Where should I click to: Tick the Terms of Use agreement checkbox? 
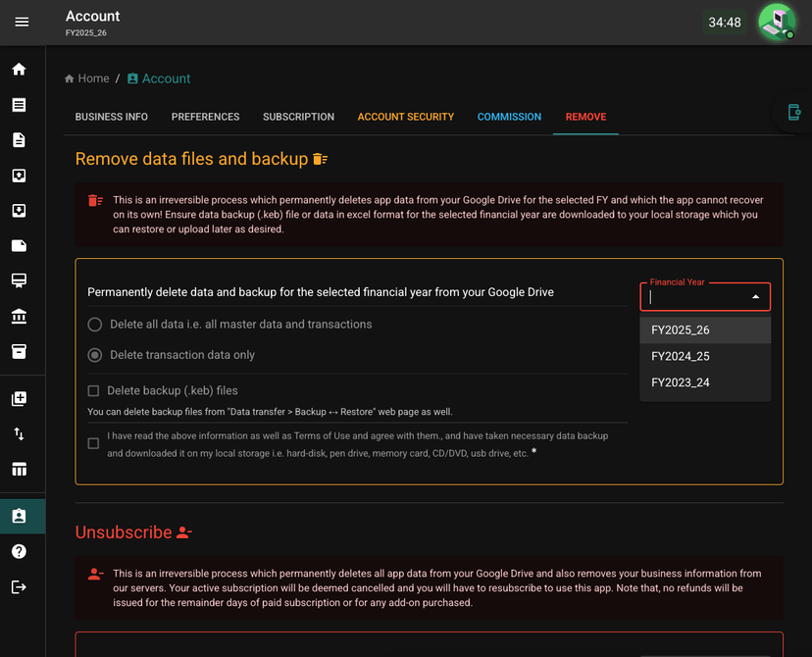coord(93,443)
